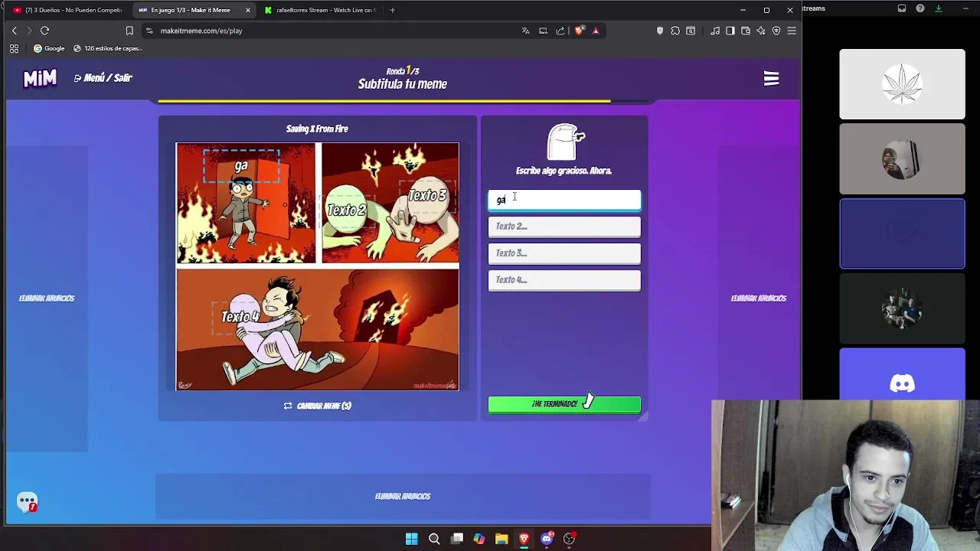
Task: Click the ¡He terminado! green button
Action: (564, 404)
